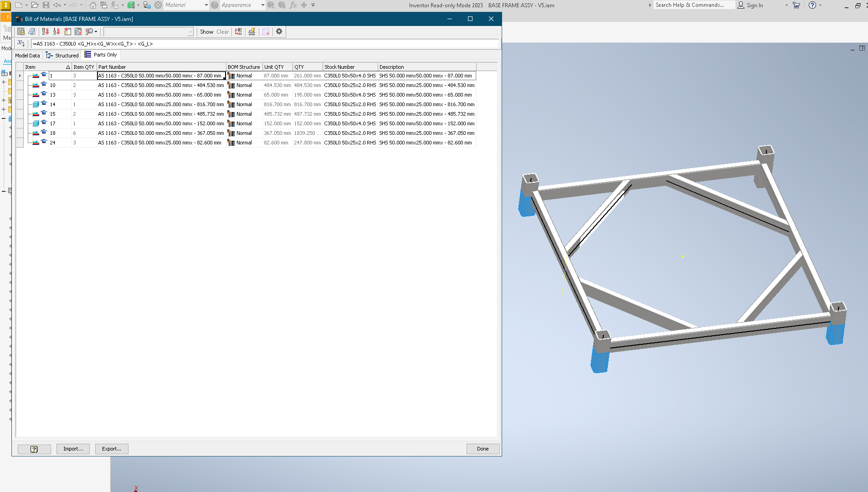
Task: Open the BOM Settings gear icon
Action: tap(279, 31)
